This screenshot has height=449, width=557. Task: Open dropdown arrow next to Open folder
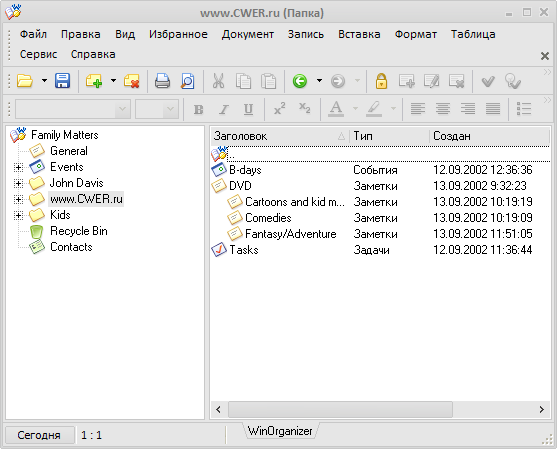tap(44, 81)
